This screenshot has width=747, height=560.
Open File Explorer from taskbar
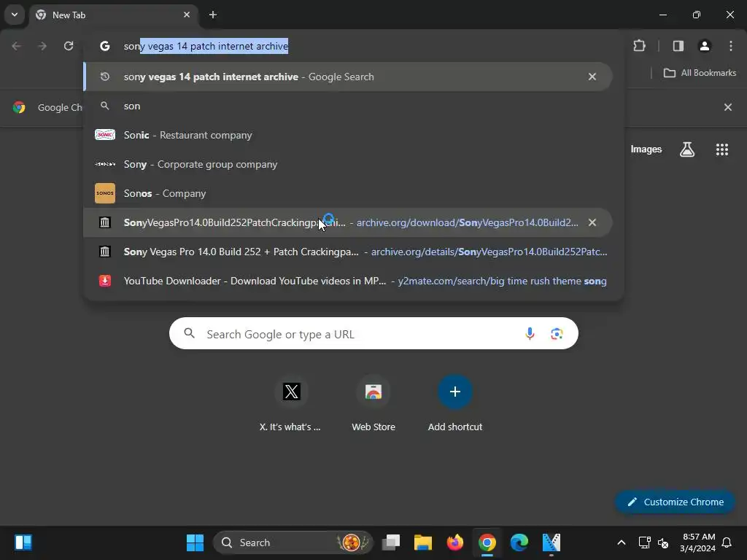coord(423,542)
